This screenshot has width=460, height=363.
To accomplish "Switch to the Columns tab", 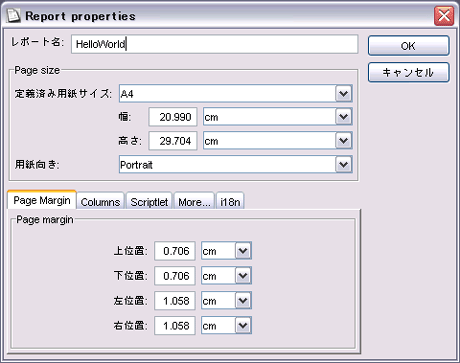I will (100, 202).
